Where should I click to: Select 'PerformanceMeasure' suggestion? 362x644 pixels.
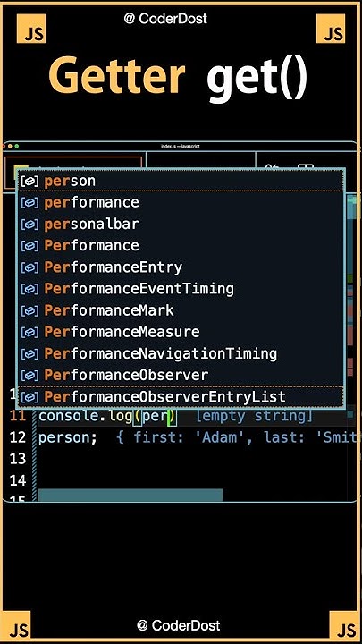coord(180,332)
